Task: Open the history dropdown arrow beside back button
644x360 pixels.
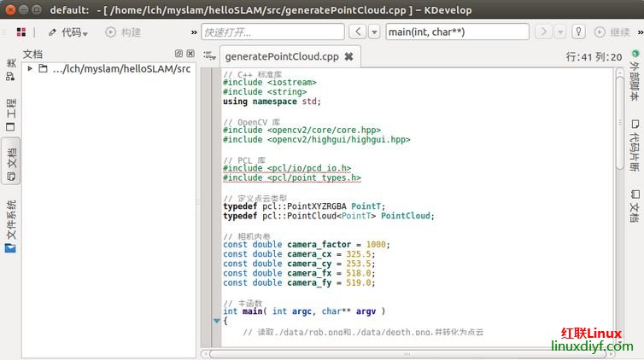Action: [373, 32]
